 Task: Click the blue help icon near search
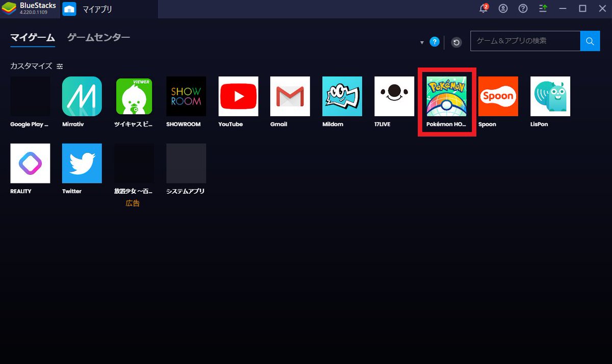435,42
